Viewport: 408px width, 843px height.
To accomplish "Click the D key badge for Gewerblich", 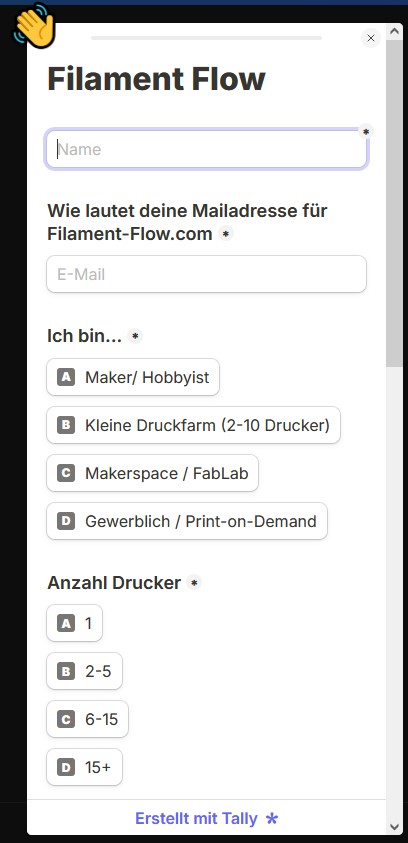I will tap(66, 521).
